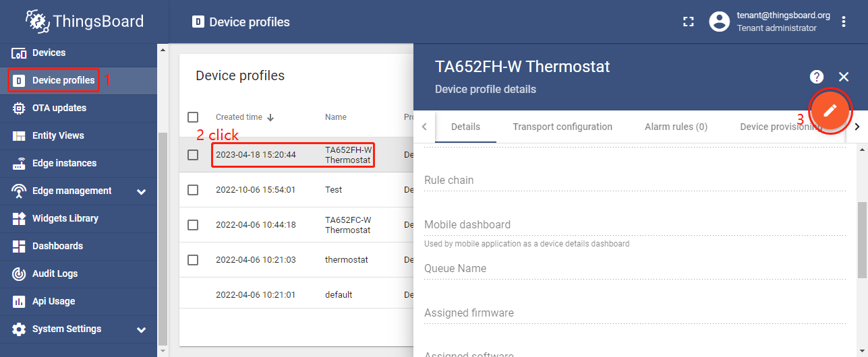Image resolution: width=868 pixels, height=357 pixels.
Task: Toggle fullscreen mode icon in header
Action: point(688,22)
